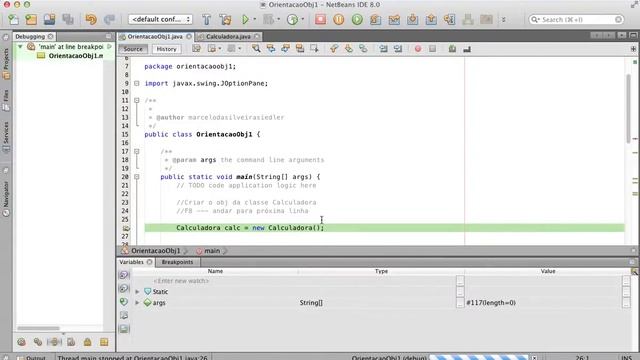Click the Open Project icon
The width and height of the screenshot is (640, 360).
49,19
